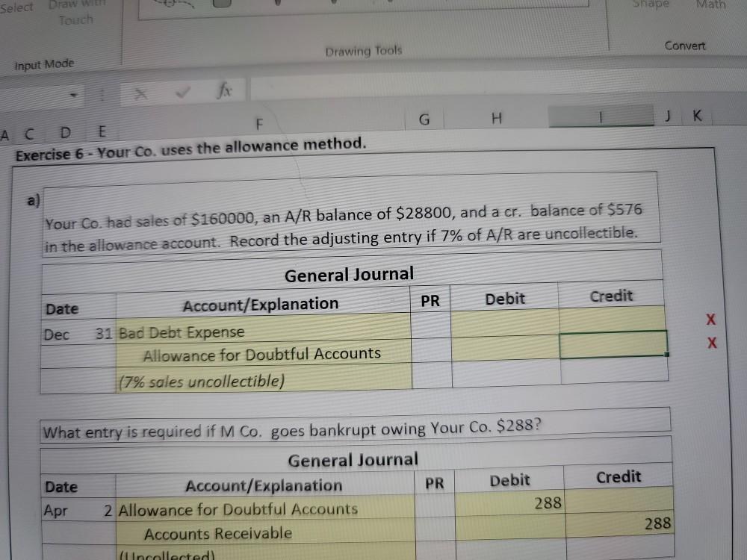Click the 'Drawing Tools' group label

(364, 51)
